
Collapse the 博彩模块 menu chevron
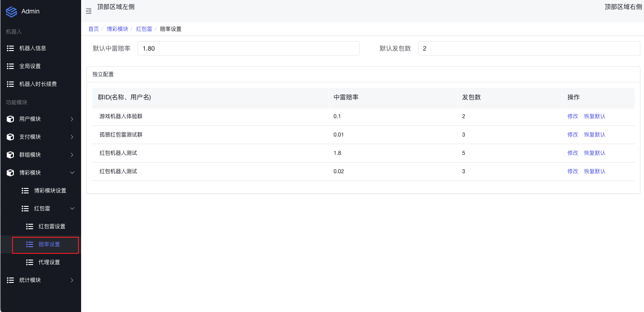pos(72,173)
